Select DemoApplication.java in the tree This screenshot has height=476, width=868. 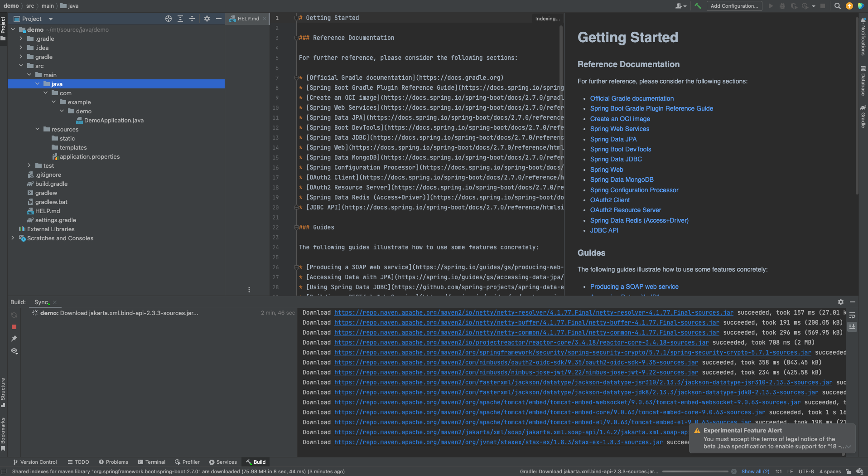[110, 120]
